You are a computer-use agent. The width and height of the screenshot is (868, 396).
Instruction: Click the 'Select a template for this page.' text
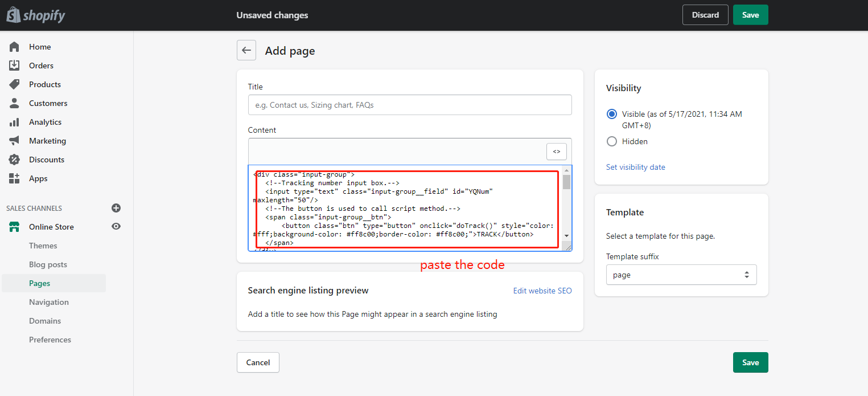(x=660, y=236)
